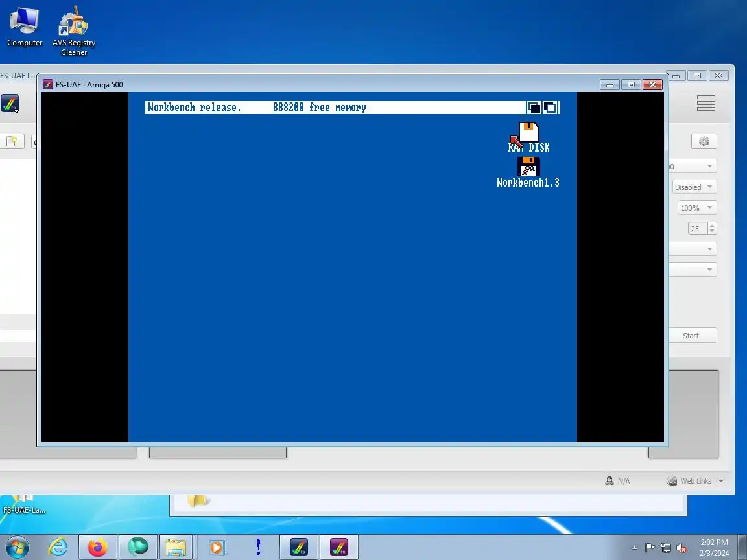Screen dimensions: 747x560
Task: Click the settings gear in FS-UAE Launcher
Action: 704,141
